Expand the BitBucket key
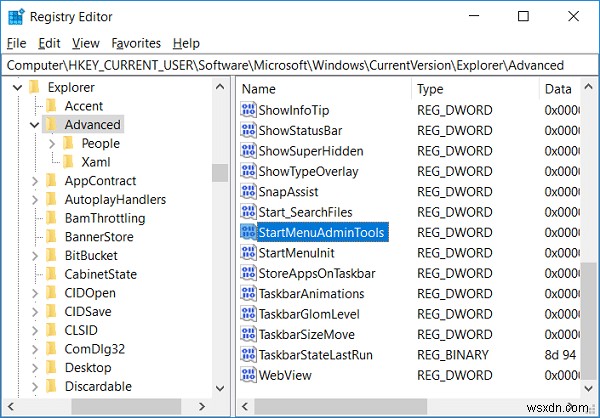 point(35,256)
